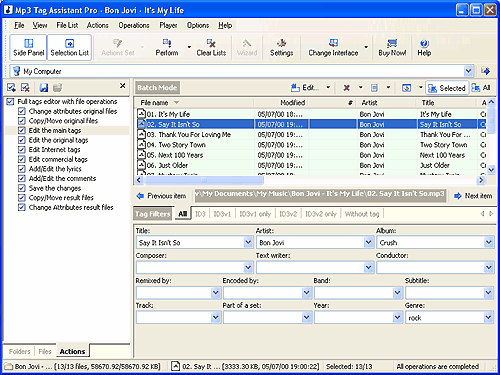The height and width of the screenshot is (375, 500).
Task: Toggle Edit the original tags checkbox
Action: 22,140
